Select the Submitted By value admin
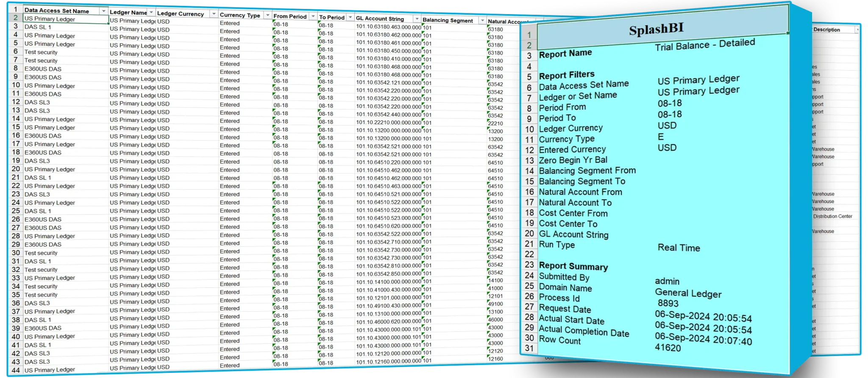Image resolution: width=868 pixels, height=378 pixels. point(667,281)
